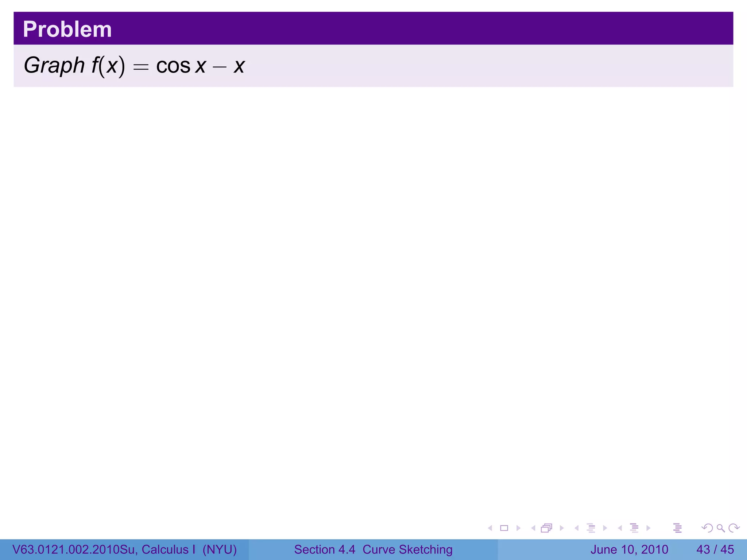Viewport: 747px width, 560px height.
Task: Click the 43 / 45 page counter
Action: [x=715, y=549]
